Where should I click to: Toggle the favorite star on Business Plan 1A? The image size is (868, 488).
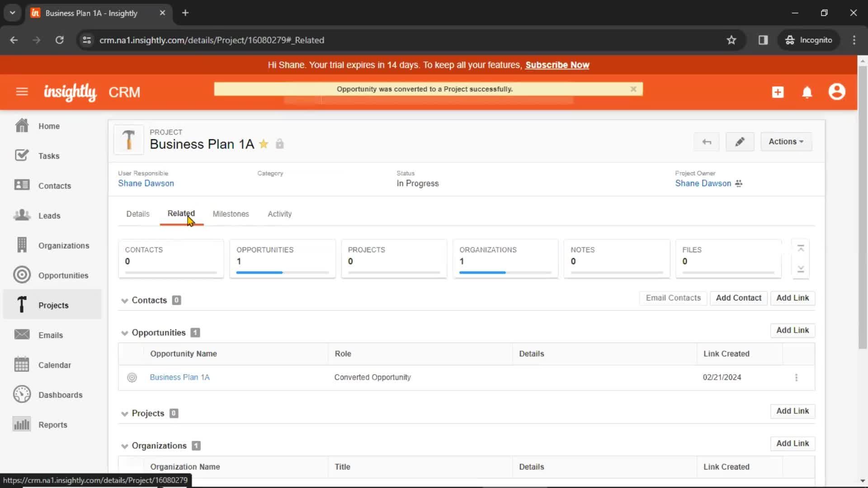[x=264, y=144]
